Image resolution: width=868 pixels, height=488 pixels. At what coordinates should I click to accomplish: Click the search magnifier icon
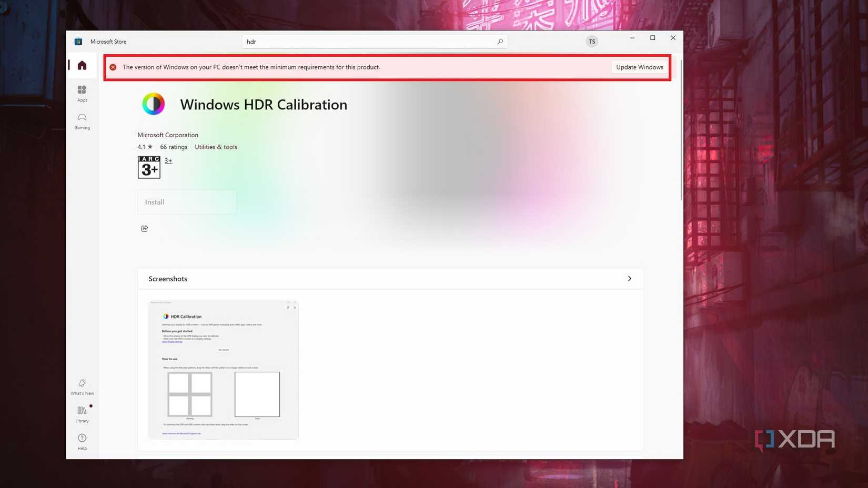pyautogui.click(x=500, y=42)
